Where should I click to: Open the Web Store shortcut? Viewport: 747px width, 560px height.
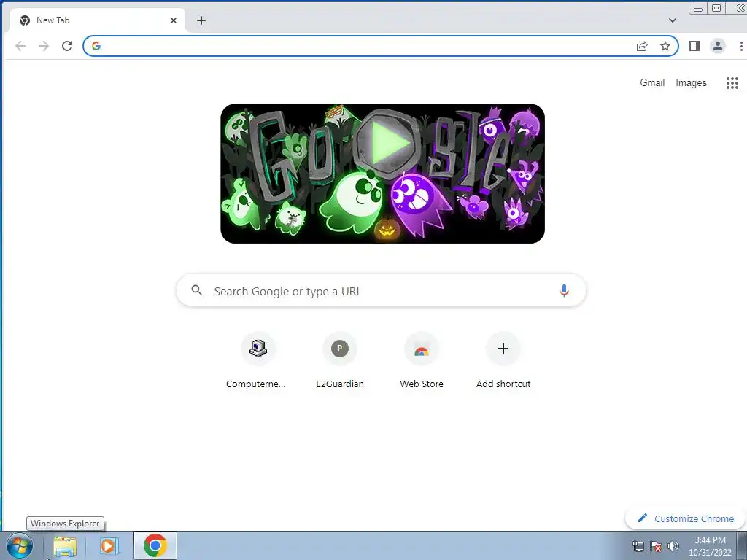(x=422, y=362)
